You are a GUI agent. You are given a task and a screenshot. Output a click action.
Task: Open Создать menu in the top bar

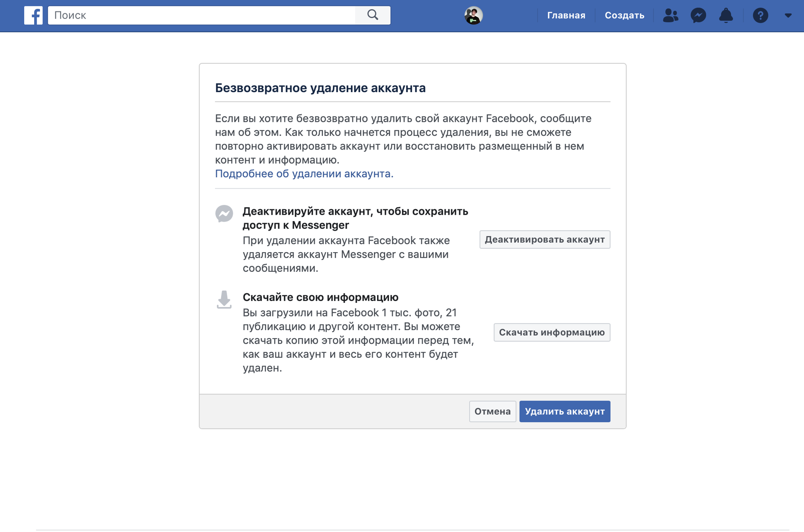[624, 15]
